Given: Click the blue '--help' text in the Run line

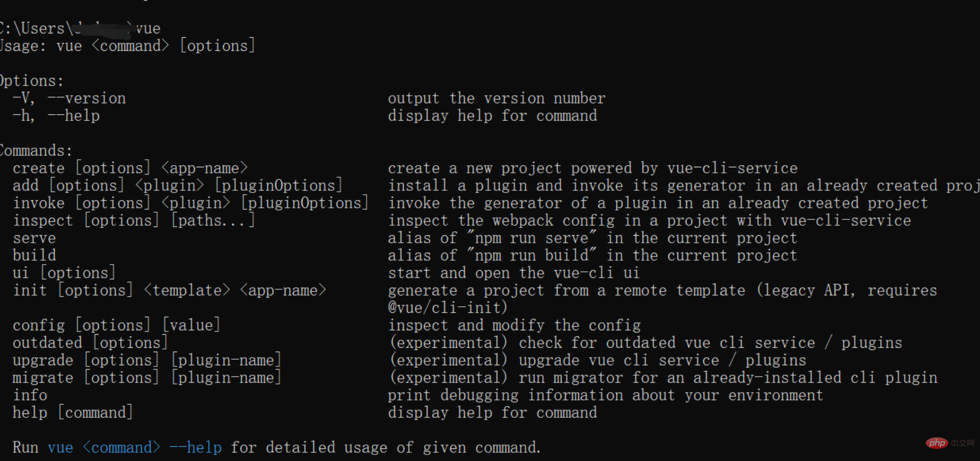Looking at the screenshot, I should pyautogui.click(x=196, y=448).
